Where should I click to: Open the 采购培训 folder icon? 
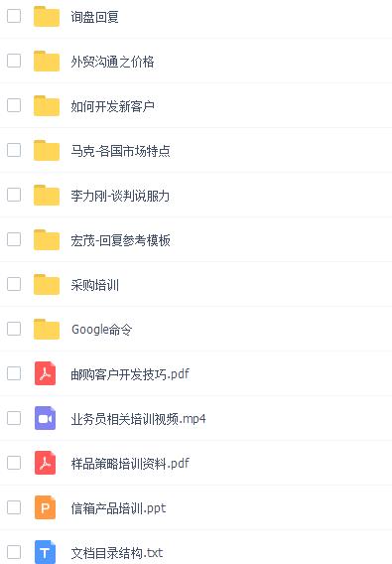click(x=47, y=284)
